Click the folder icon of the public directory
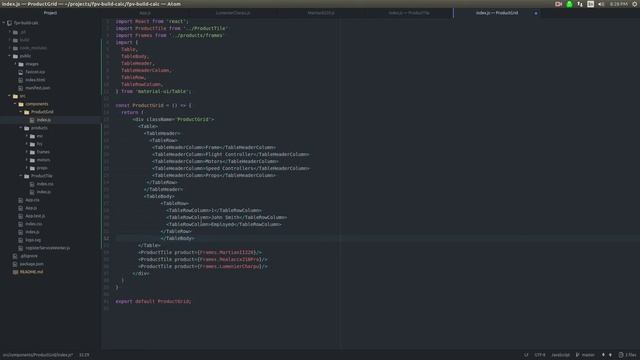 coord(16,56)
